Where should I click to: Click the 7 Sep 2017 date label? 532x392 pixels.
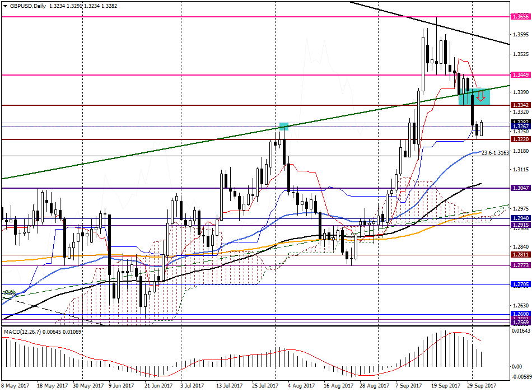[x=408, y=386]
